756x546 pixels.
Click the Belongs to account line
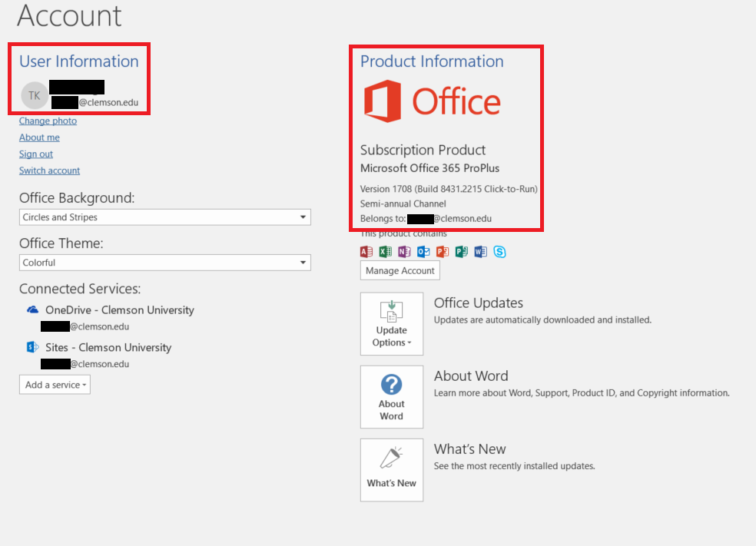[x=426, y=219]
